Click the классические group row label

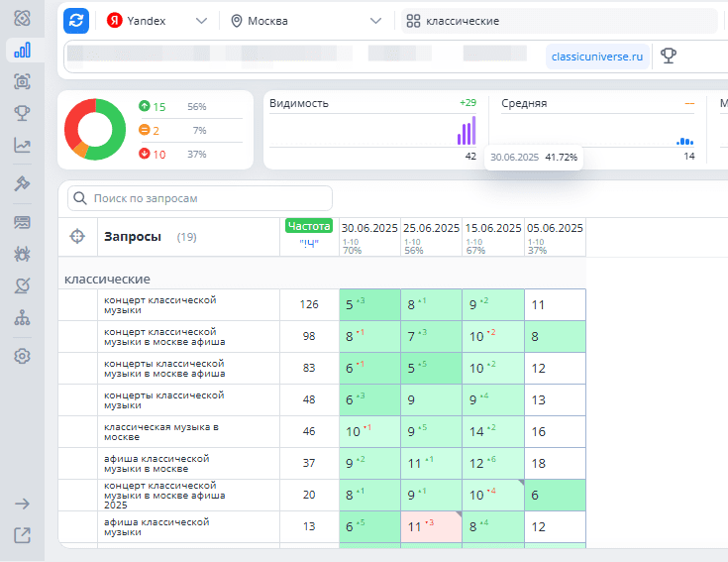pyautogui.click(x=107, y=280)
